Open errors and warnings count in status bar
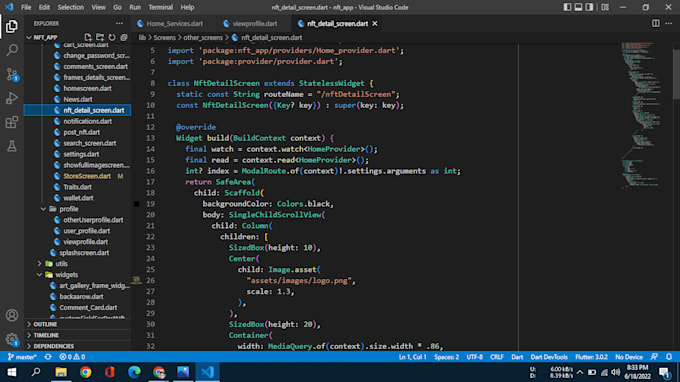 pyautogui.click(x=72, y=357)
